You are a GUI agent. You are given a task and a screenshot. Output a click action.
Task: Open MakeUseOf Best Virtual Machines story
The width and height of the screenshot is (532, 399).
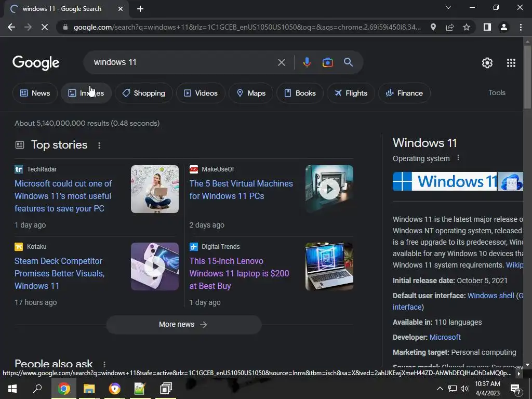(241, 190)
